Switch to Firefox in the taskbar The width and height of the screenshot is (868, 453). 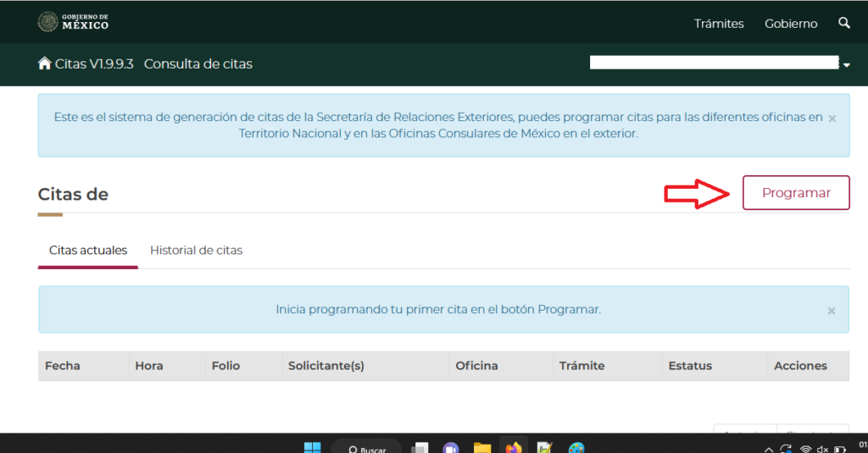[x=513, y=447]
